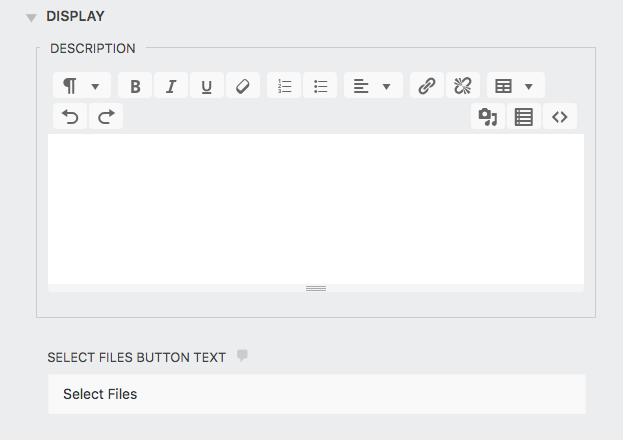This screenshot has width=623, height=440.
Task: Open the paragraph format dropdown
Action: coord(82,85)
